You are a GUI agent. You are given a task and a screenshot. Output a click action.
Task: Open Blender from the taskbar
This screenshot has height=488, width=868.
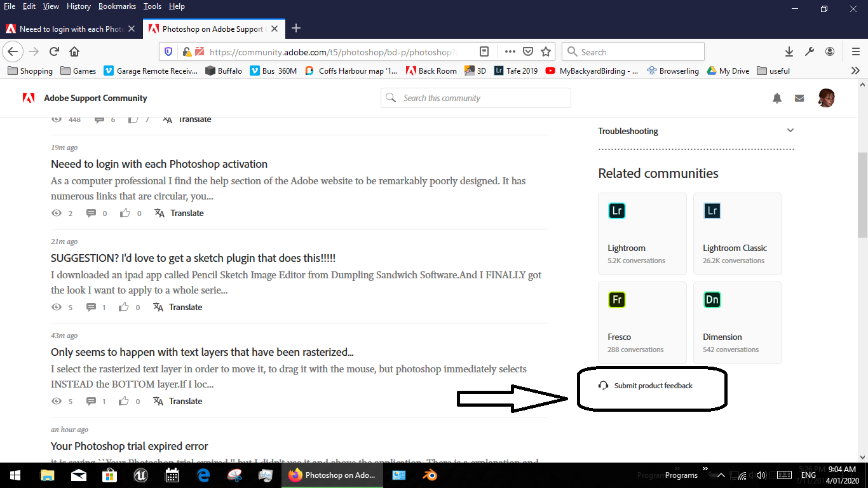tap(430, 475)
